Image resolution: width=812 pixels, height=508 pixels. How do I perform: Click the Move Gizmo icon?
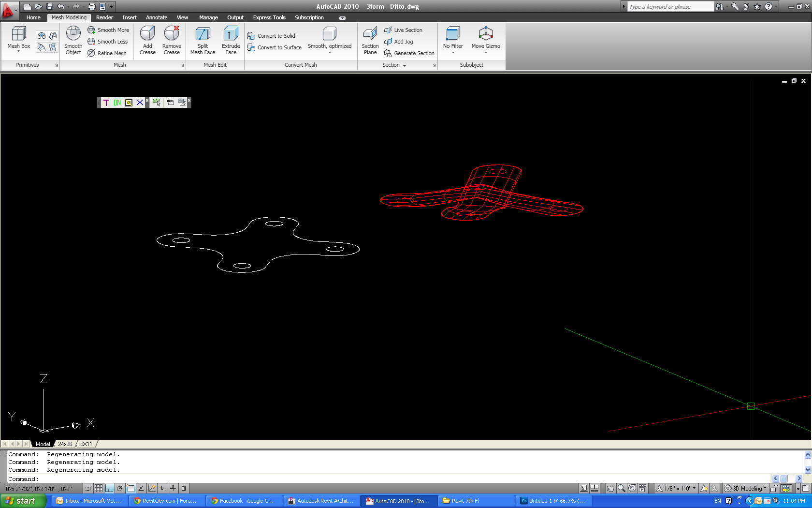pos(485,38)
